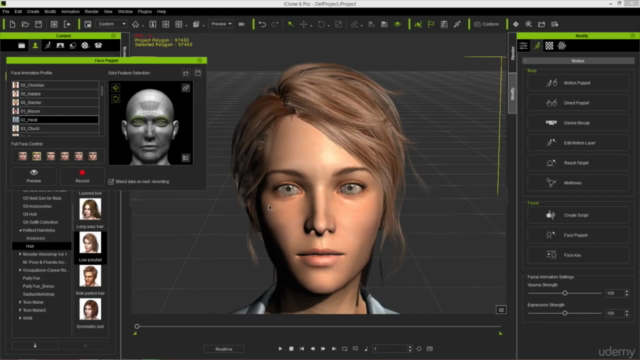The width and height of the screenshot is (640, 360).
Task: Open the Animation menu
Action: (70, 12)
